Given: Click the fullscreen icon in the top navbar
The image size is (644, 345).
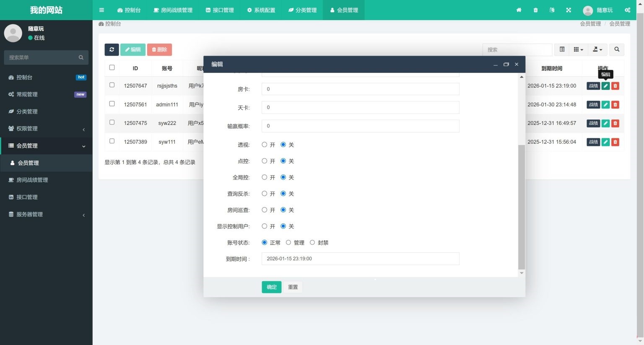Looking at the screenshot, I should tap(569, 10).
